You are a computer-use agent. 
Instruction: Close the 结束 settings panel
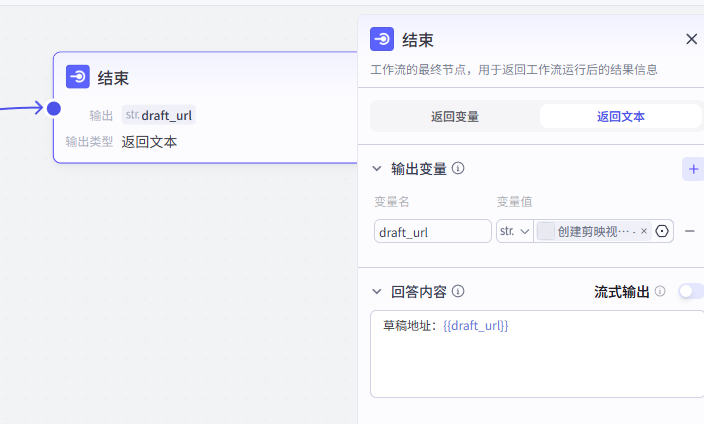(x=691, y=39)
